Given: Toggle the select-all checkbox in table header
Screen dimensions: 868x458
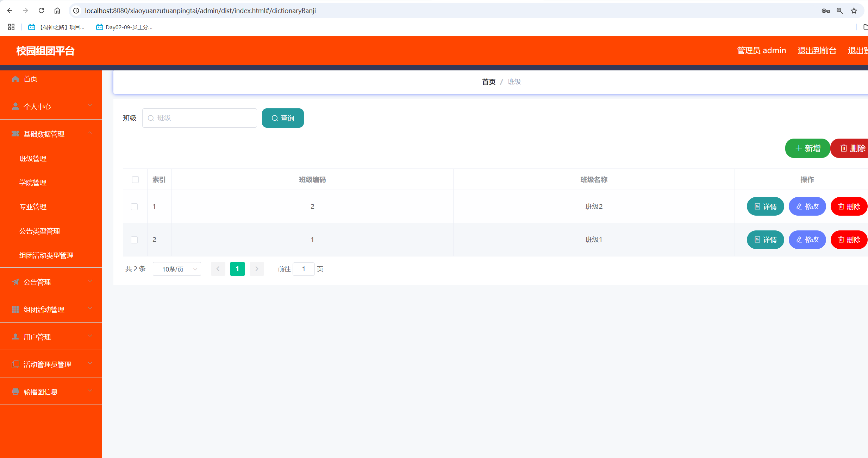Looking at the screenshot, I should [x=135, y=180].
